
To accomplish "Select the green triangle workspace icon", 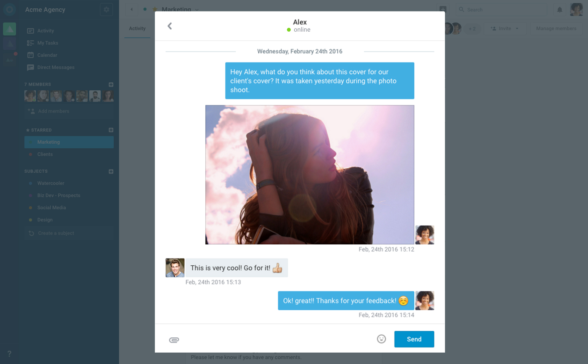I will point(10,29).
